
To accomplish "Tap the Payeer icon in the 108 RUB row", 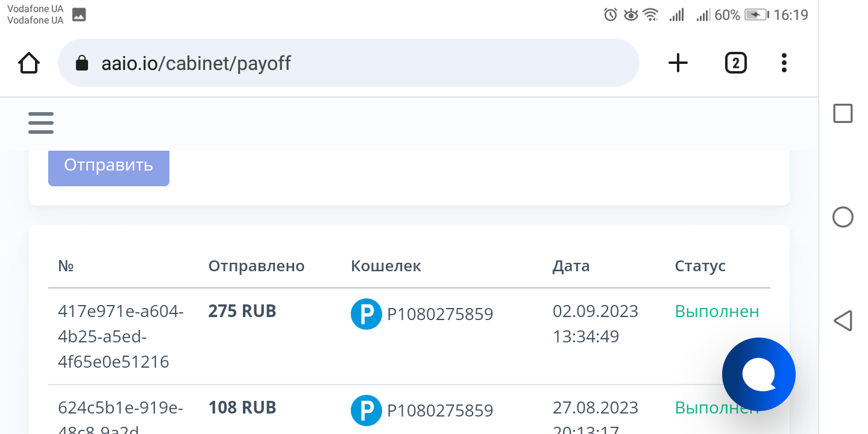I will [x=366, y=410].
